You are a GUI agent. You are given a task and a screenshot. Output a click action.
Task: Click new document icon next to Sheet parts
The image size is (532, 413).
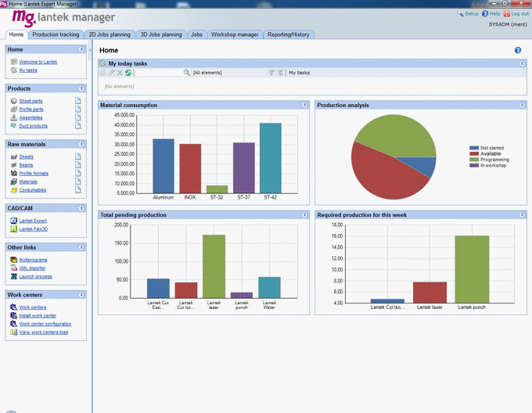(78, 101)
